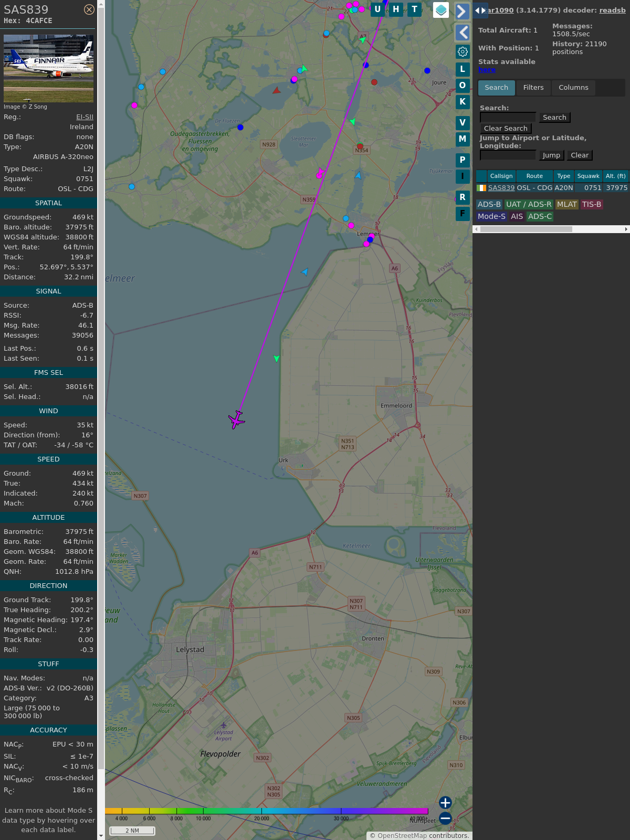630x840 pixels.
Task: Open the EI-SII registration link
Action: click(x=85, y=117)
